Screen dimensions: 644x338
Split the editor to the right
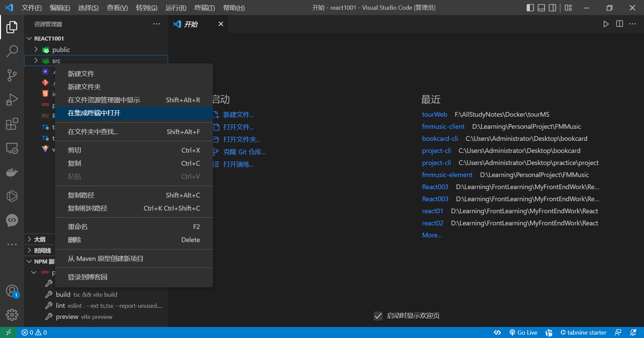tap(620, 24)
